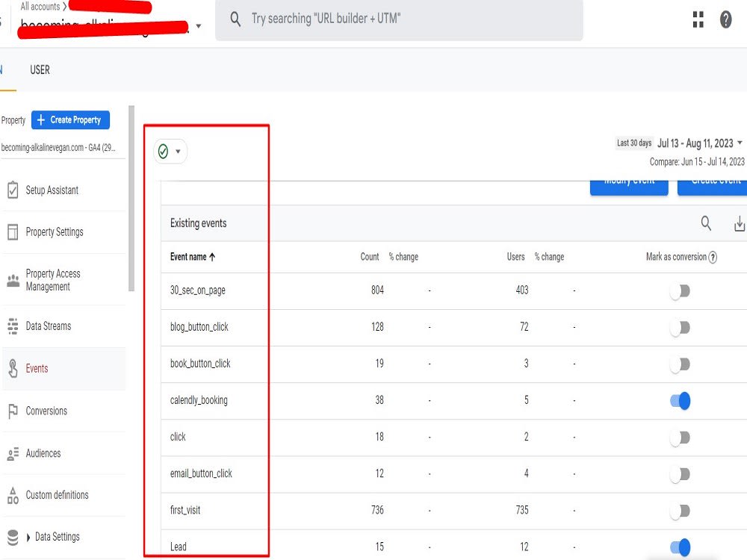Image resolution: width=747 pixels, height=560 pixels.
Task: Click calendly_booking event name
Action: (199, 400)
